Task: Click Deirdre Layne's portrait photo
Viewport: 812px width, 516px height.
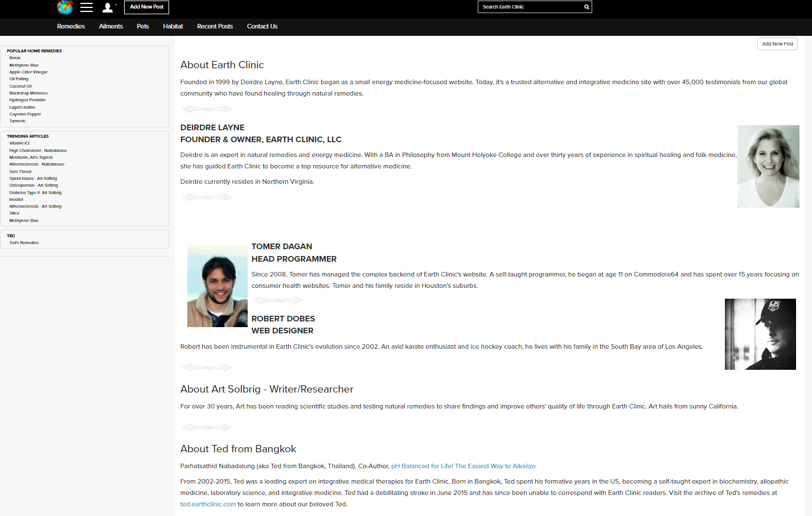Action: 768,166
